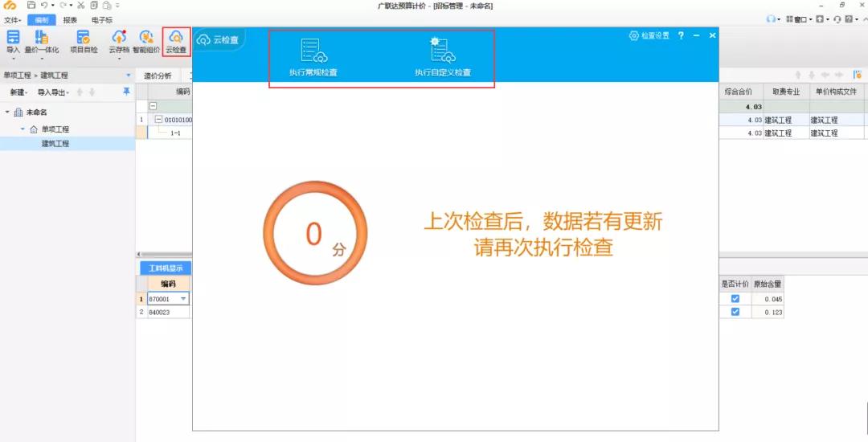Collapse the 未命名 project tree node
The image size is (868, 442).
(7, 113)
